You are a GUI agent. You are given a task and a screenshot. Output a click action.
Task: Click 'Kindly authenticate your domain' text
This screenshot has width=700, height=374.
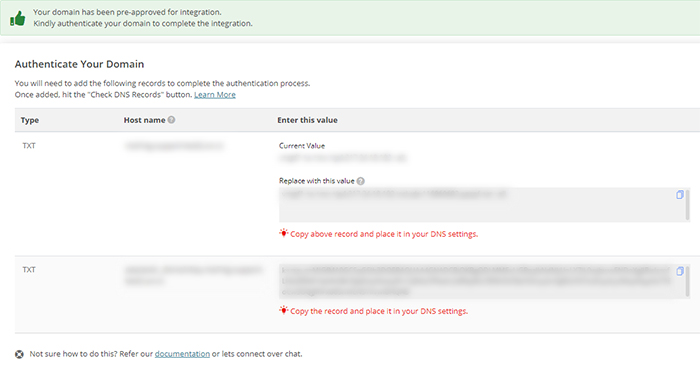(x=143, y=23)
